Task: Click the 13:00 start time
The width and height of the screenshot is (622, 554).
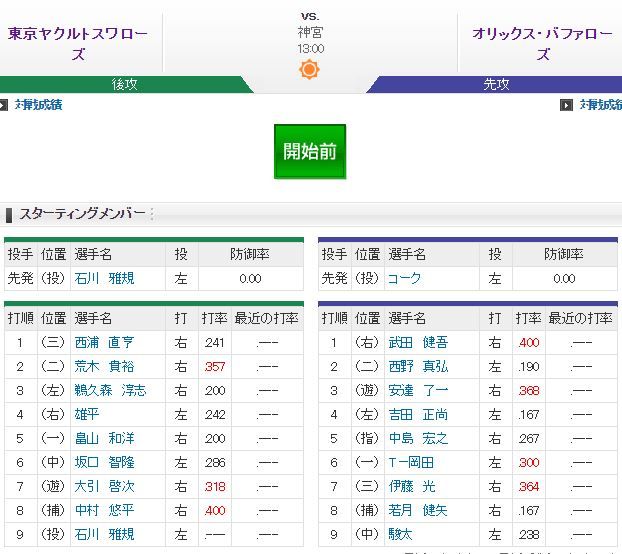Action: coord(311,49)
